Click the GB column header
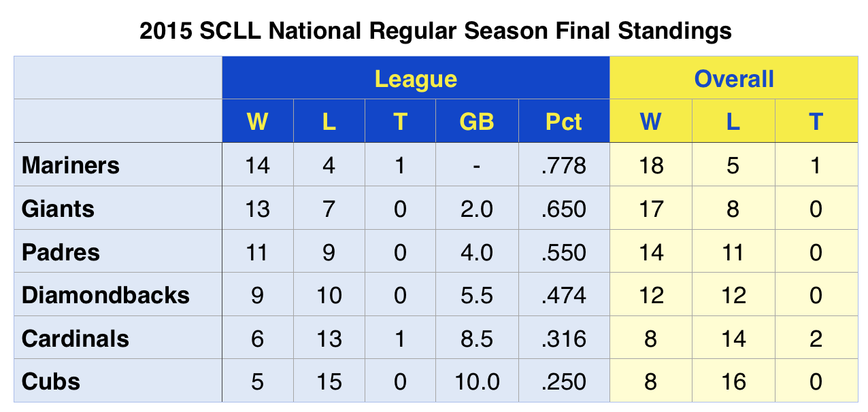 pyautogui.click(x=476, y=121)
